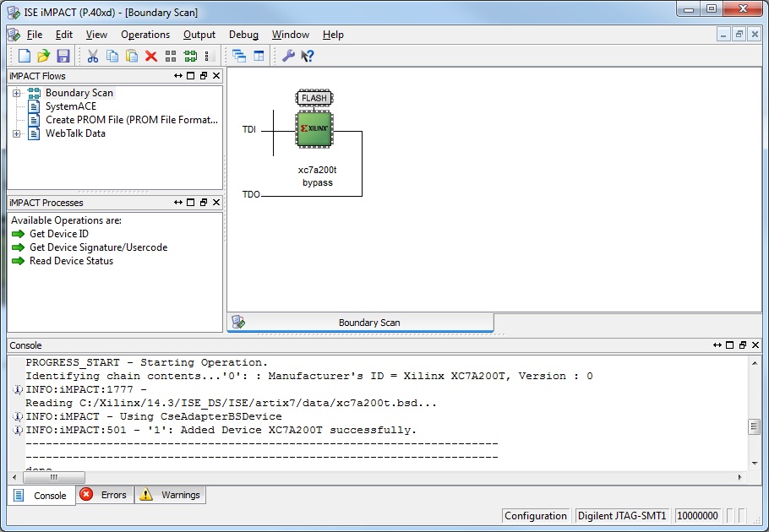
Task: Open the Operations menu
Action: pyautogui.click(x=145, y=35)
